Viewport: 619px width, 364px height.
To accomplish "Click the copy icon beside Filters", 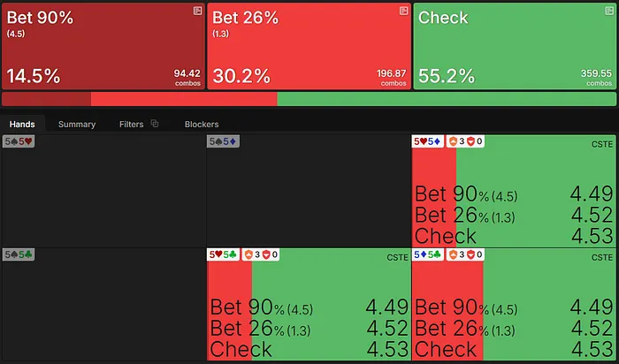I will coord(155,125).
